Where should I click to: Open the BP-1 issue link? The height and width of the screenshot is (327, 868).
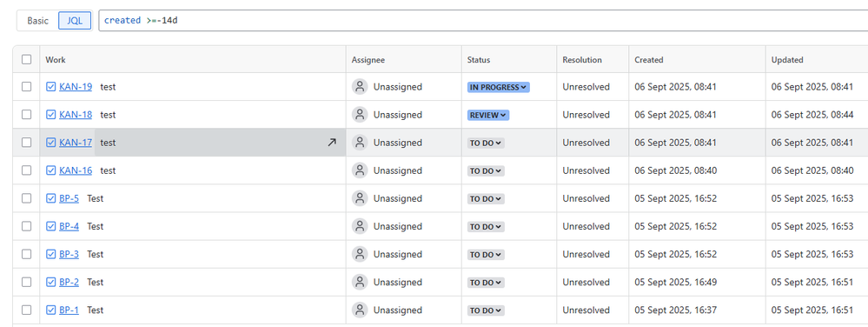click(x=70, y=310)
